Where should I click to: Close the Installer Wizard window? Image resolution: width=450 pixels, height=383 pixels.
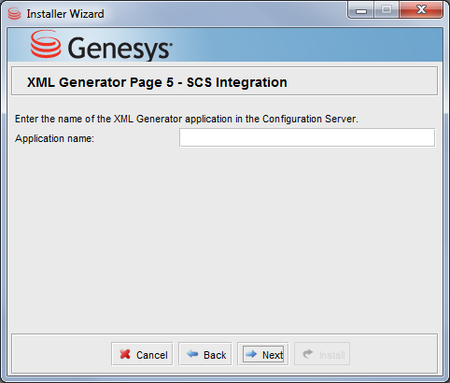tap(421, 10)
